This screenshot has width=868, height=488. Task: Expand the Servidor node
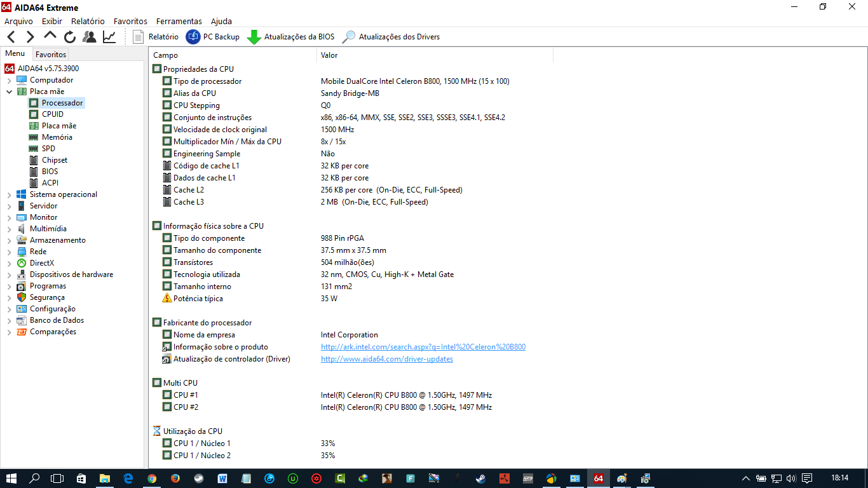10,206
